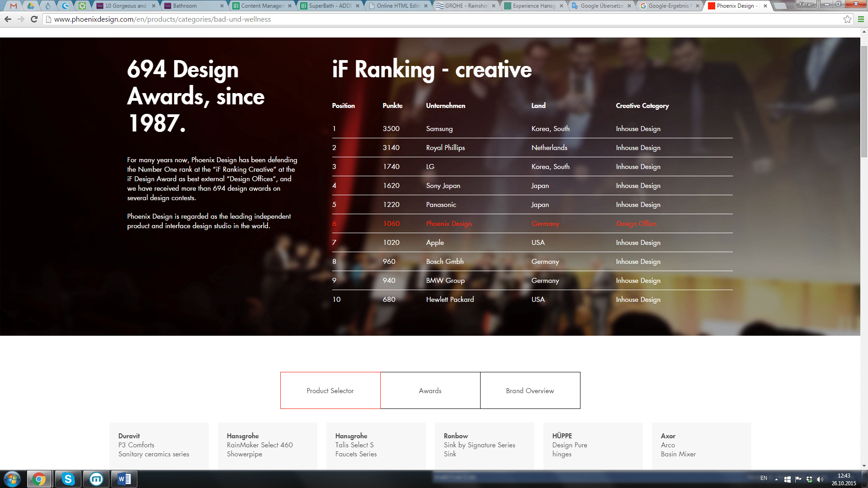Select the Brand Overview tab
The height and width of the screenshot is (488, 868).
pyautogui.click(x=530, y=390)
